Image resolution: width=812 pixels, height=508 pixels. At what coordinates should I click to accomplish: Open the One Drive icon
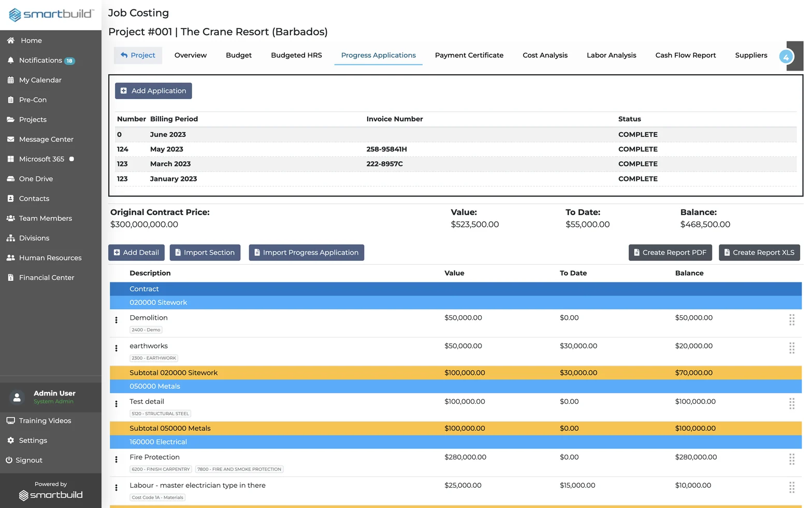pos(10,178)
